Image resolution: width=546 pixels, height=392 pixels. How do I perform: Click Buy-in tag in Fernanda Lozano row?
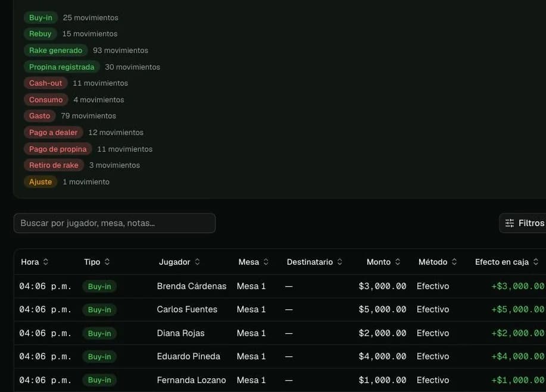coord(99,380)
